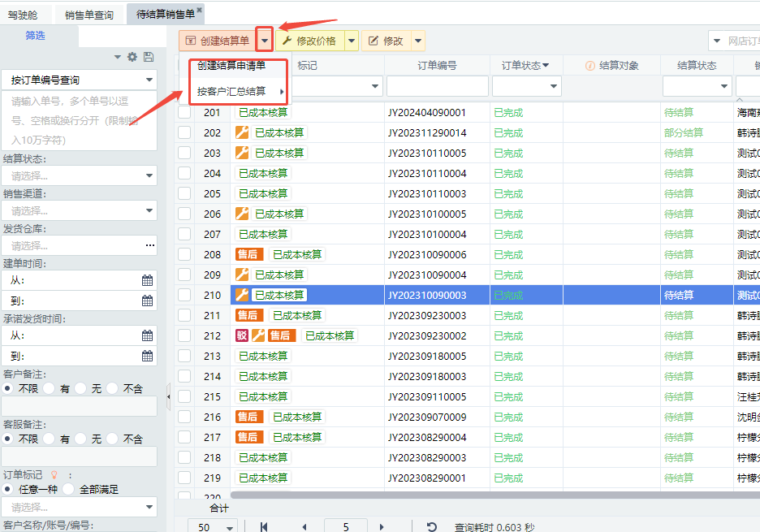Click the save filter floppy disk icon
This screenshot has width=760, height=532.
tap(148, 57)
